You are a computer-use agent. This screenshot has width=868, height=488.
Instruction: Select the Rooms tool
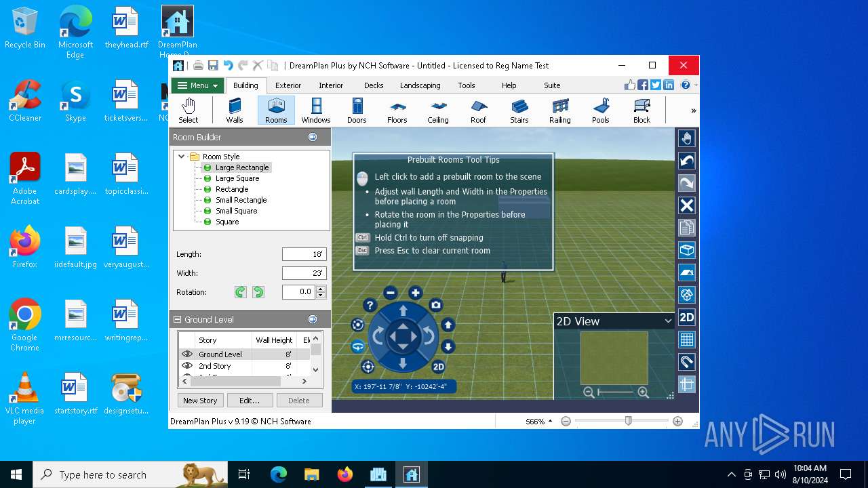click(276, 110)
